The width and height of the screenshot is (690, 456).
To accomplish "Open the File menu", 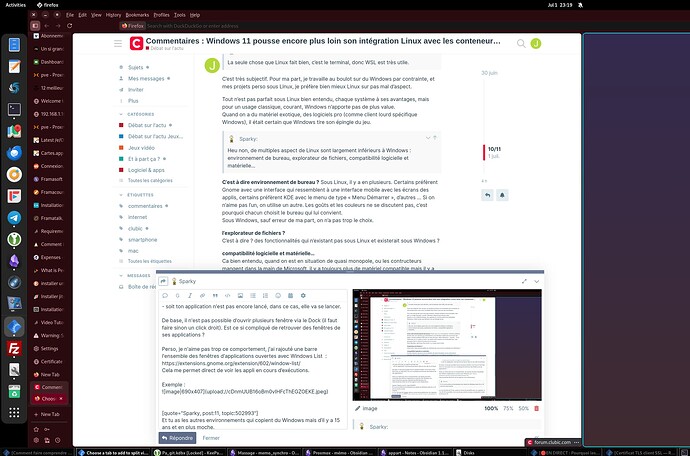I will click(70, 15).
